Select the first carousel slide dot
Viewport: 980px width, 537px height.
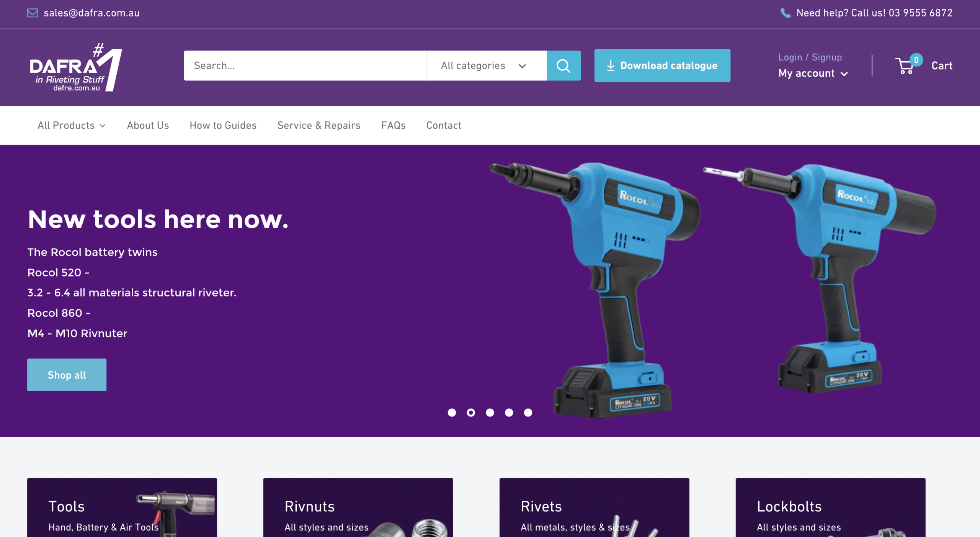click(452, 413)
